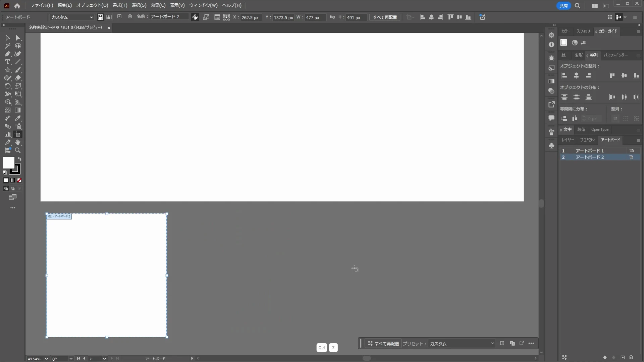Pick the Hand tool
The image size is (644, 362).
pos(18,142)
